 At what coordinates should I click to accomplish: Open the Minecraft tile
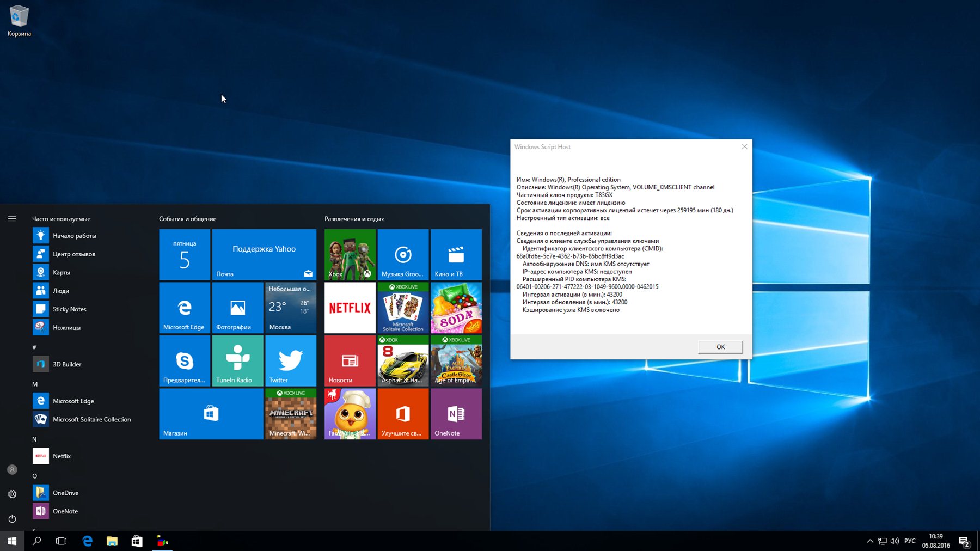click(x=290, y=414)
